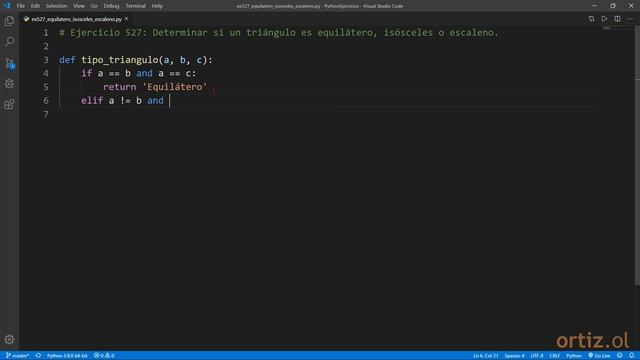Screen dimensions: 640x360
Task: Open changes compare icon in editor toolbar
Action: (x=591, y=19)
